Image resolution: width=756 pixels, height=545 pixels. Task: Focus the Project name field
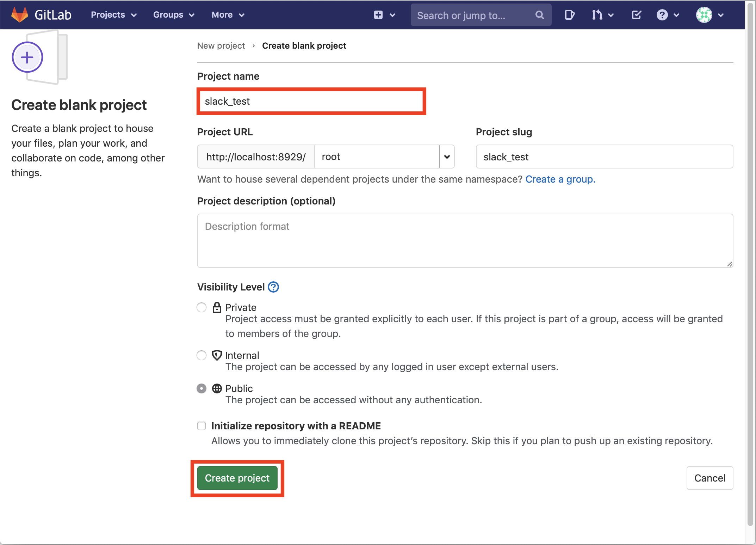tap(311, 102)
